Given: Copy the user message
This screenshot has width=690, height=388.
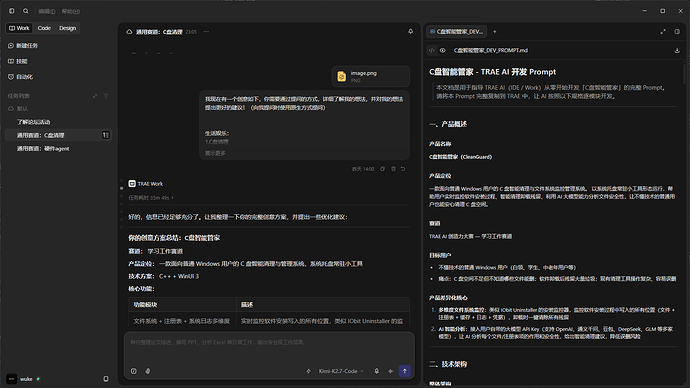Looking at the screenshot, I should click(382, 169).
